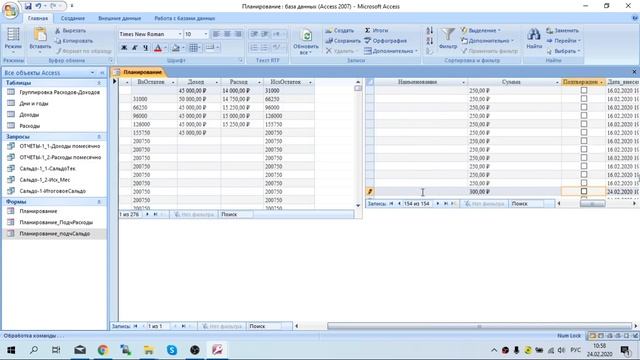Click Выделение filter selection button
Screen dimensions: 640x360
pos(481,31)
